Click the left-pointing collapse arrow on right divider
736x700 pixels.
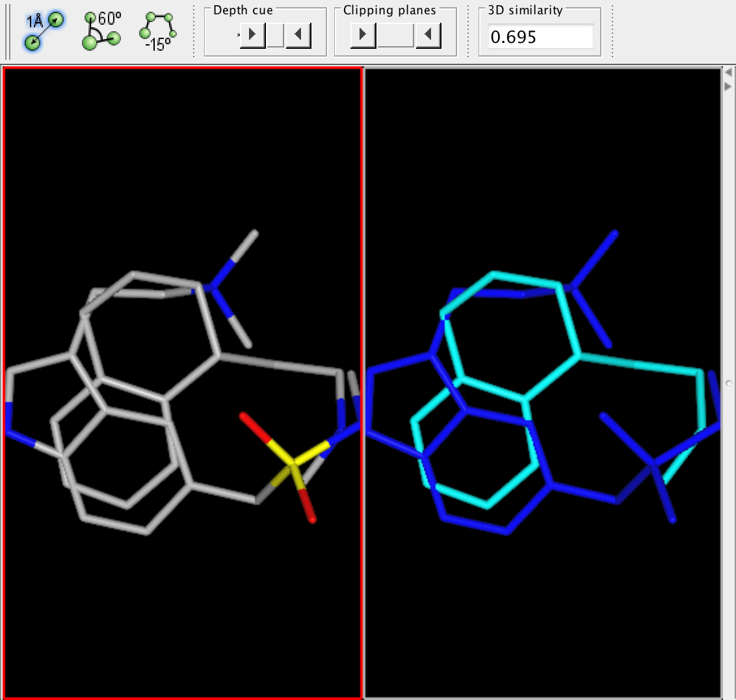point(728,72)
